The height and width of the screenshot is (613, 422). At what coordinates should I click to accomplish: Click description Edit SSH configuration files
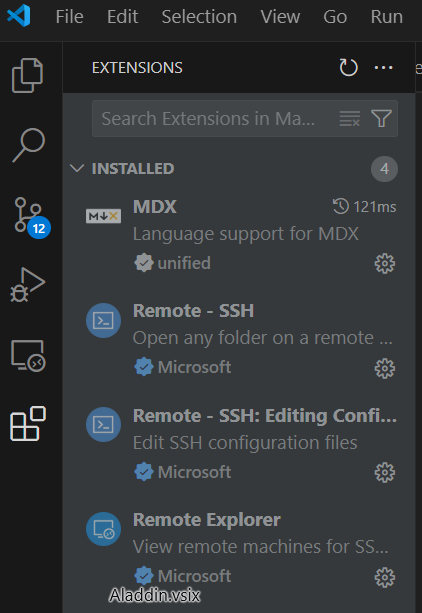(x=245, y=443)
